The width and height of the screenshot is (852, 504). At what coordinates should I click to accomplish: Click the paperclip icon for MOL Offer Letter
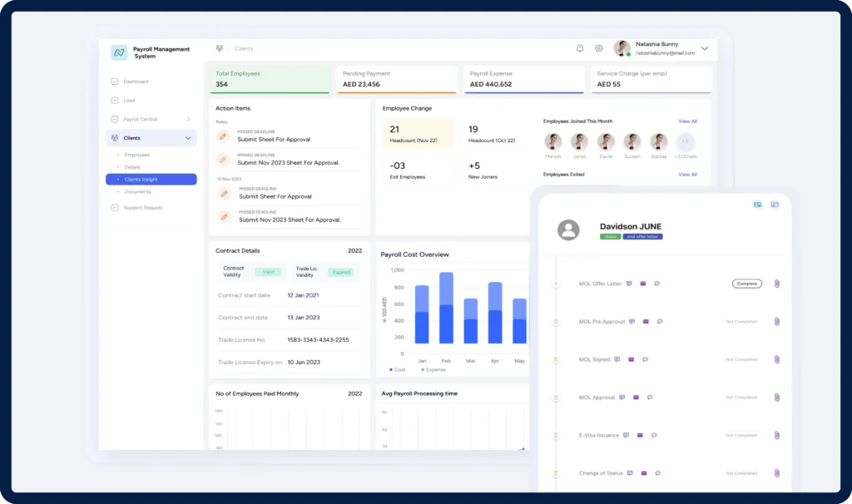point(776,284)
